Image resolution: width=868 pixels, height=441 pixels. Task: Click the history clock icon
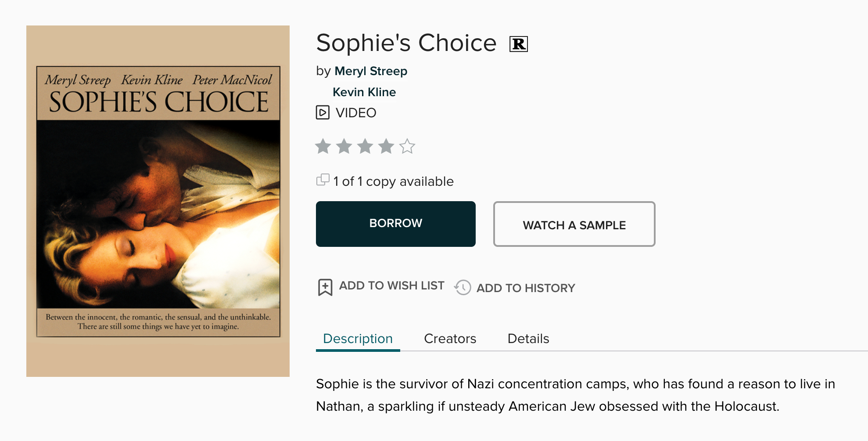463,288
